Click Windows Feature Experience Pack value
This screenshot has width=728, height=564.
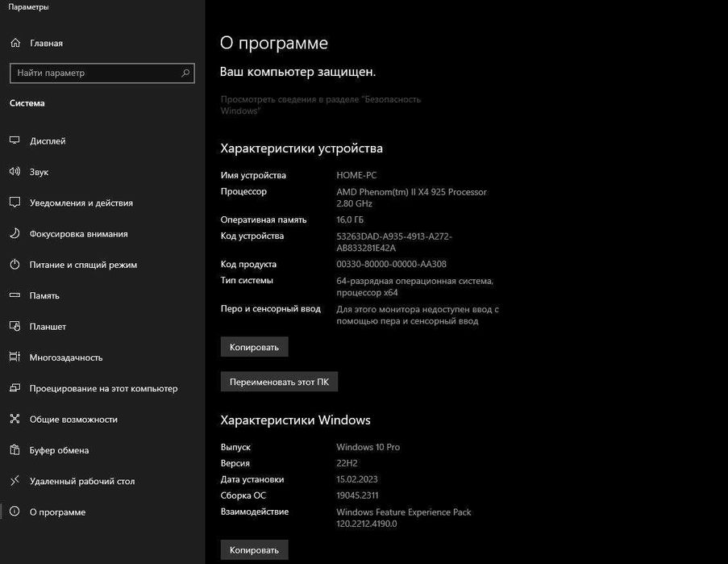pos(403,517)
